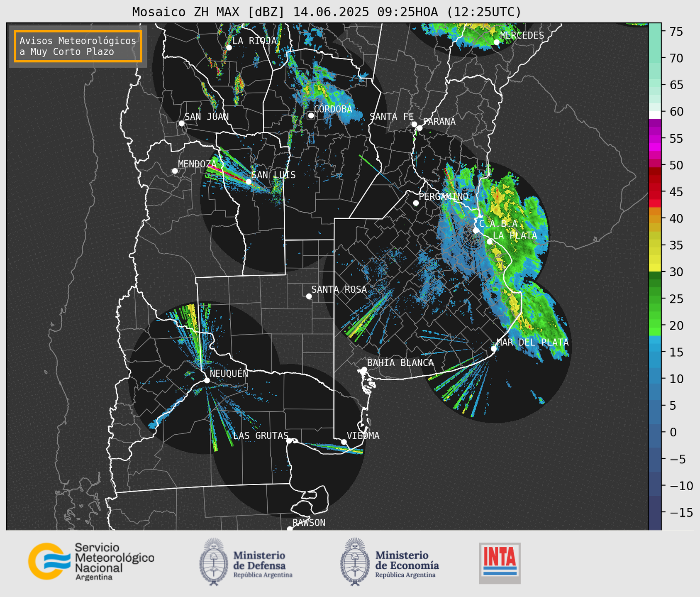Image resolution: width=700 pixels, height=597 pixels.
Task: Click the Las Grutas marker dot
Action: click(289, 440)
